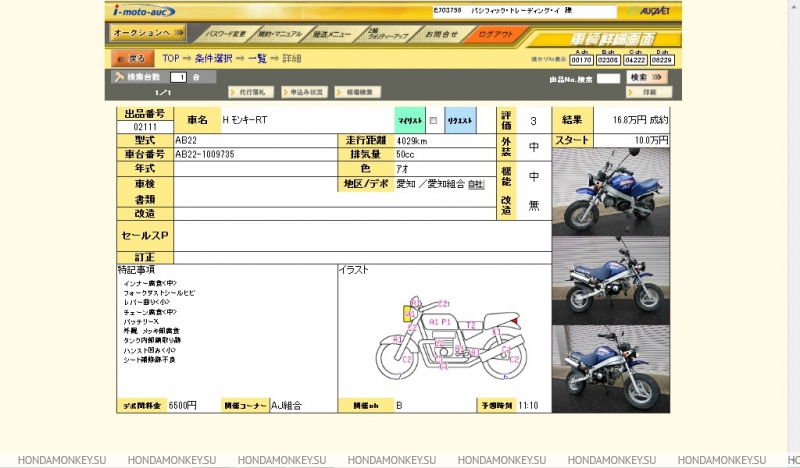The height and width of the screenshot is (468, 800).
Task: Click the start price 10.0万円
Action: point(652,140)
